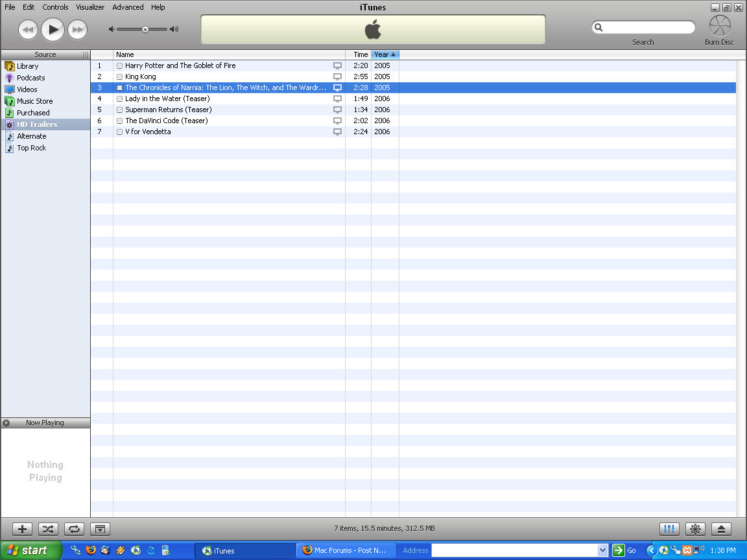Select the King Kong row
Image resolution: width=747 pixels, height=560 pixels.
413,76
